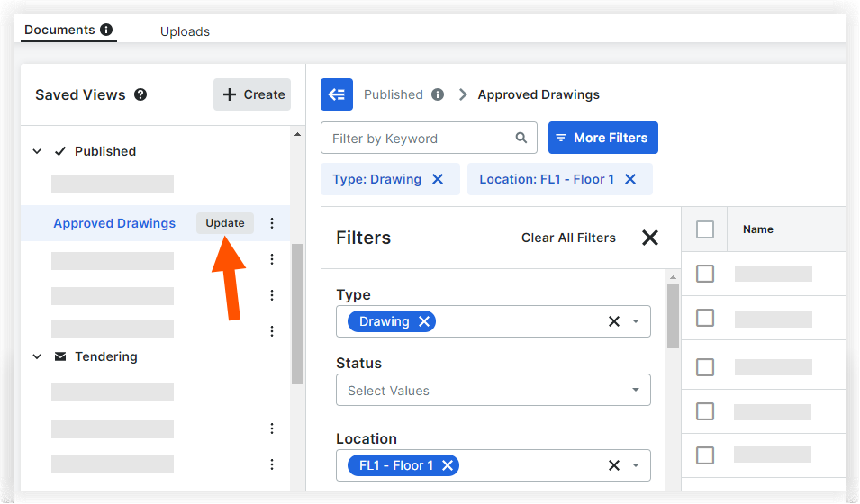Click the search magnifier icon
This screenshot has height=504, width=860.
point(521,139)
